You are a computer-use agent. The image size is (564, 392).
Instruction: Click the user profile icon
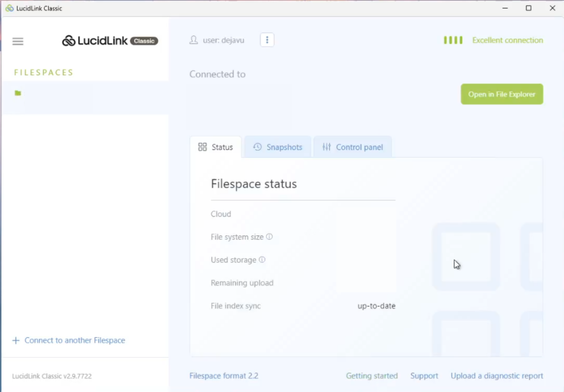click(194, 40)
